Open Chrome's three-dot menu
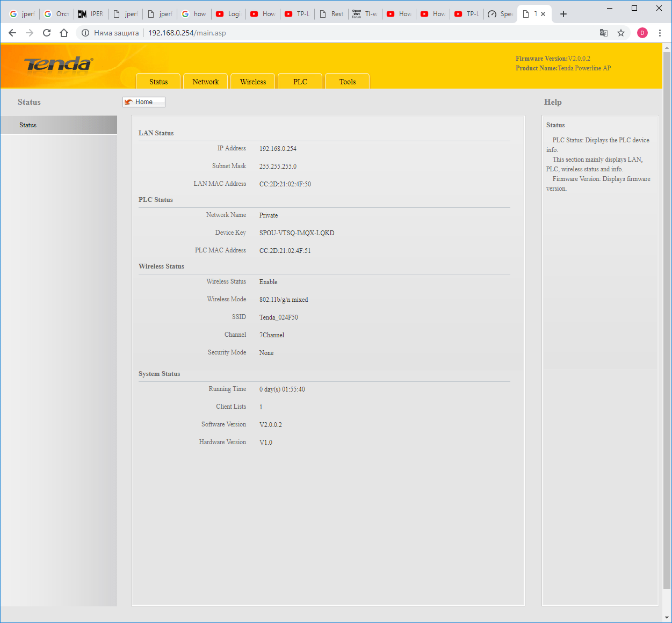 (x=660, y=33)
